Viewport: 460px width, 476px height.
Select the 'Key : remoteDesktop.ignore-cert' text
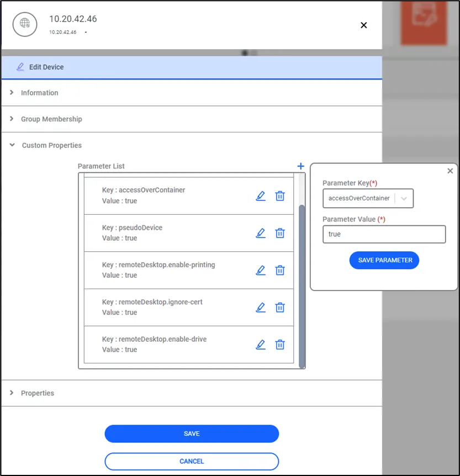pos(152,302)
